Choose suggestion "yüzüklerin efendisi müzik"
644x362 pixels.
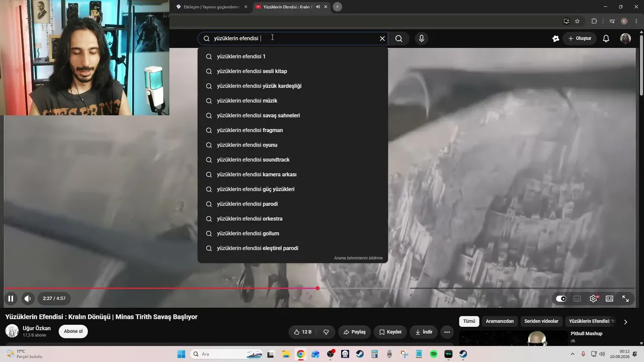293,101
